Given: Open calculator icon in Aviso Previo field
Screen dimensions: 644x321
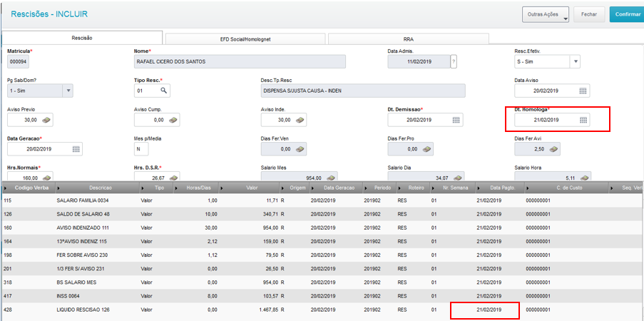Looking at the screenshot, I should point(47,120).
